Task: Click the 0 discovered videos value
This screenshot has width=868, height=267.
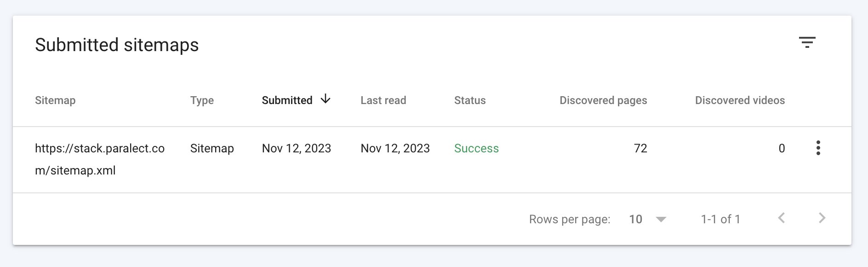Action: click(x=781, y=148)
